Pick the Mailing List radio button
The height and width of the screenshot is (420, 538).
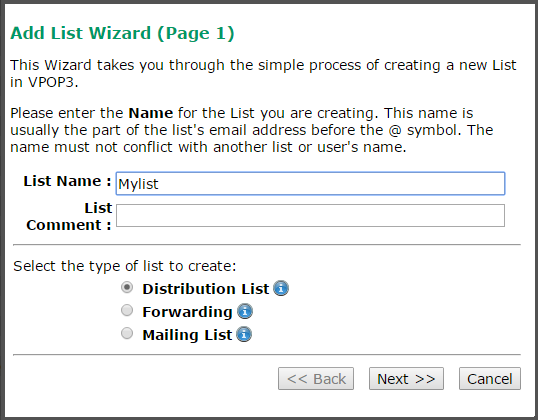[127, 333]
